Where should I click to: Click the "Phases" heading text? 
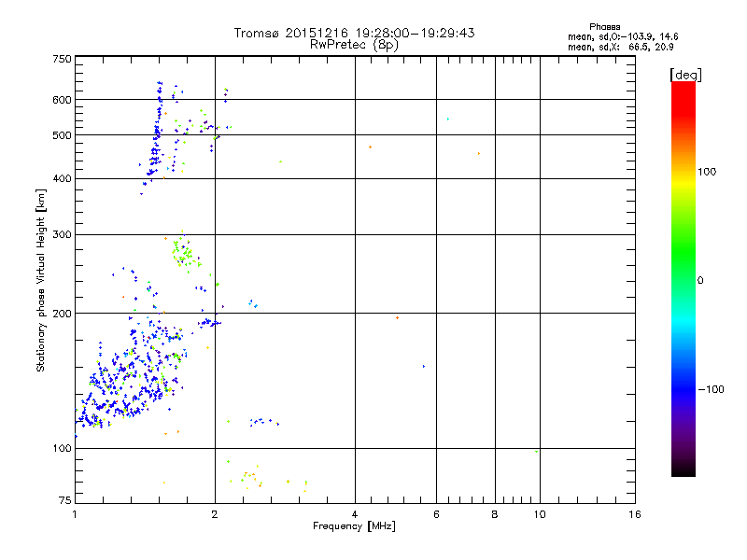[604, 27]
